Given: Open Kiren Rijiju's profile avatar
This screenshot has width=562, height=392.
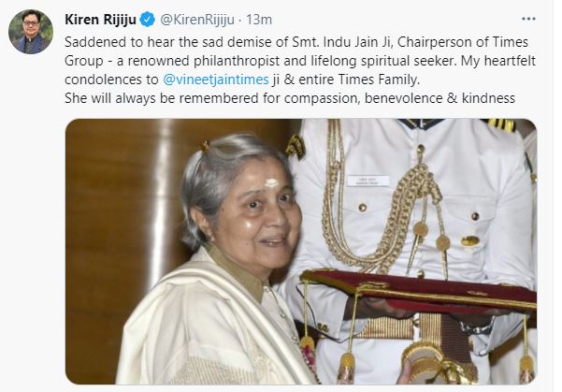Looking at the screenshot, I should 31,32.
